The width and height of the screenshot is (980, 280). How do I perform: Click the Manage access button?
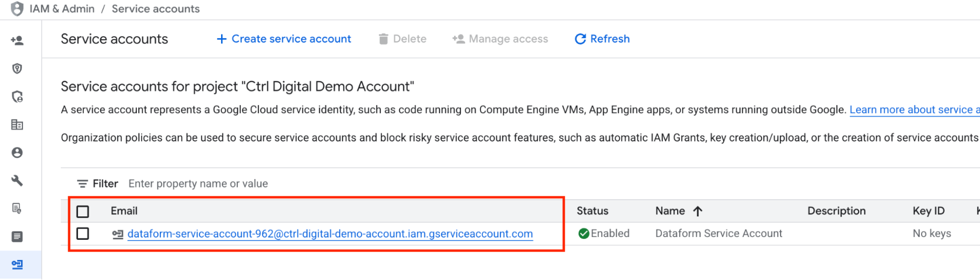click(x=500, y=39)
